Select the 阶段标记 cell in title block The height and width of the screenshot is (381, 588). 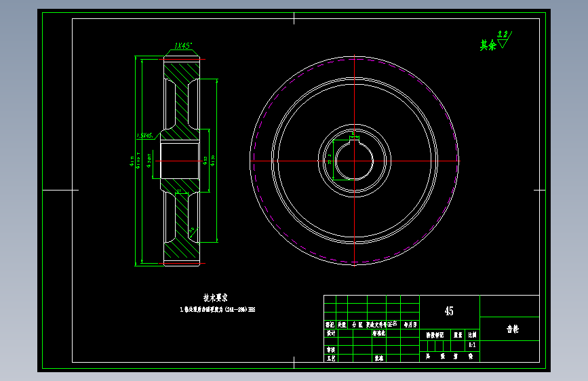(x=435, y=335)
